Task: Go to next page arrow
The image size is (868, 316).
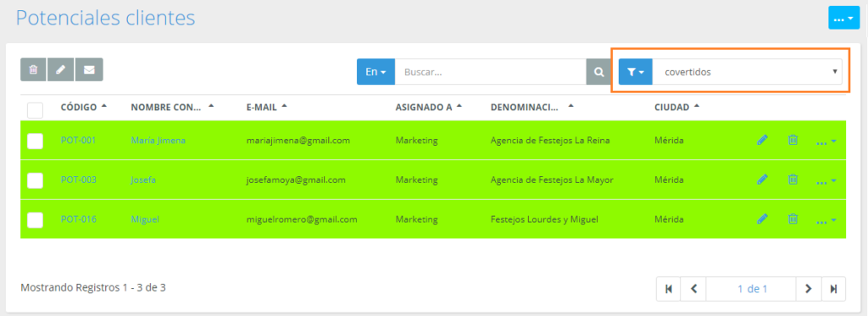Action: 809,289
